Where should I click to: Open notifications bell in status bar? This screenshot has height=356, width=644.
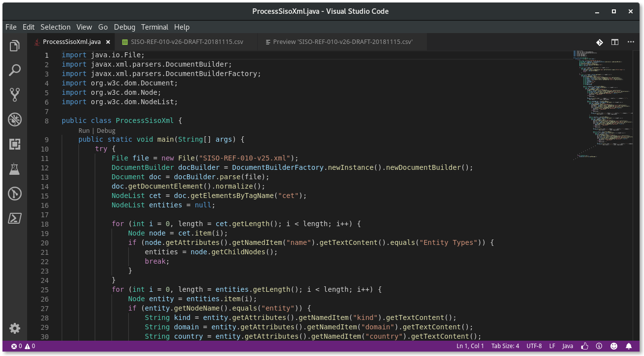tap(629, 346)
